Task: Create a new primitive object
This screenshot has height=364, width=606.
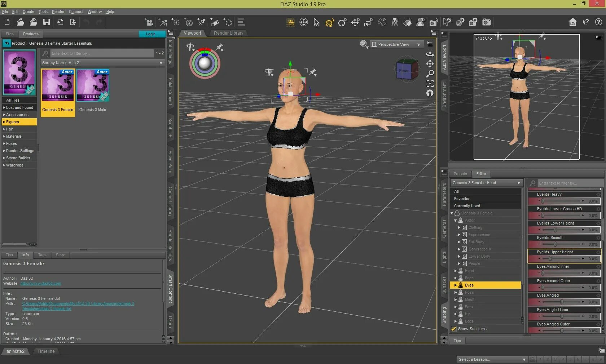Action: [x=215, y=22]
